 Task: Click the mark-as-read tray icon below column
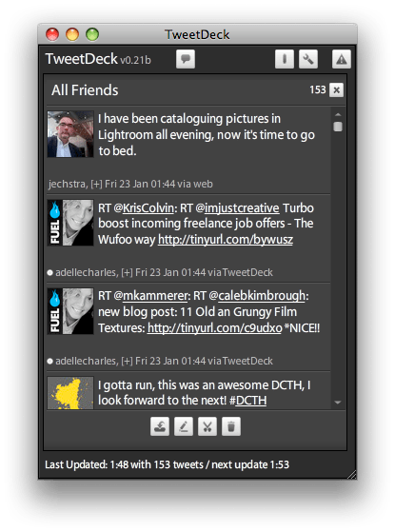click(160, 426)
